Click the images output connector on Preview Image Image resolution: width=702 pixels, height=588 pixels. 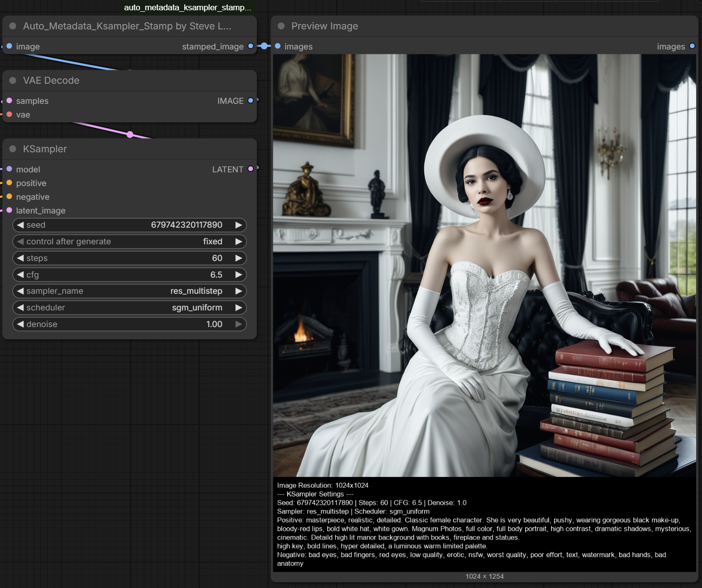692,46
